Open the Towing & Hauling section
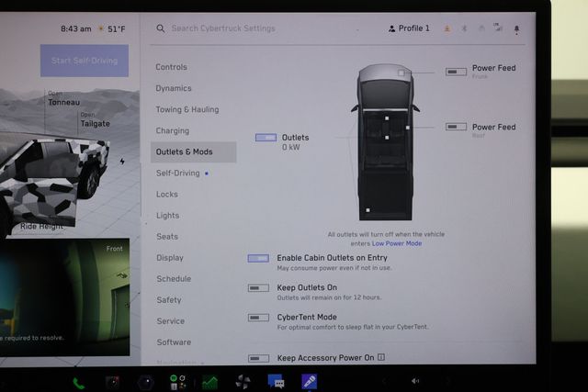 pyautogui.click(x=187, y=109)
